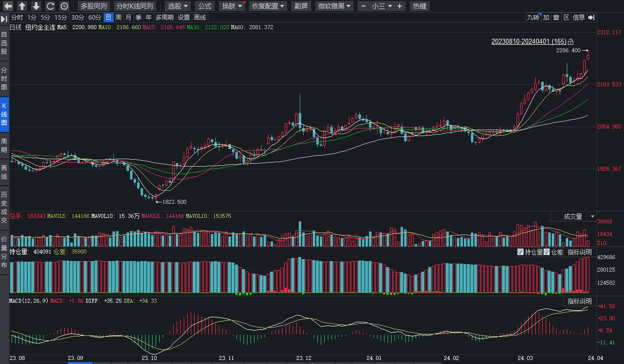Click the 九转 indicator button
This screenshot has height=364, width=624.
[x=533, y=18]
